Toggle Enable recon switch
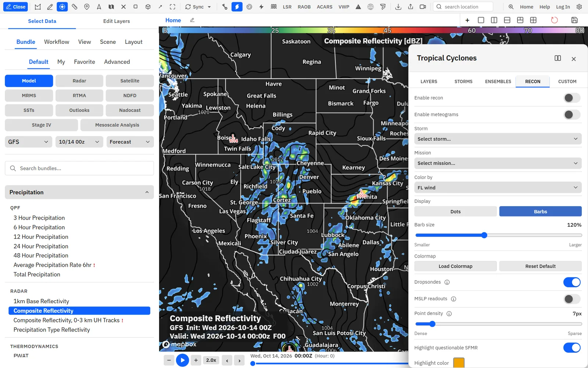This screenshot has width=588, height=368. pos(572,98)
